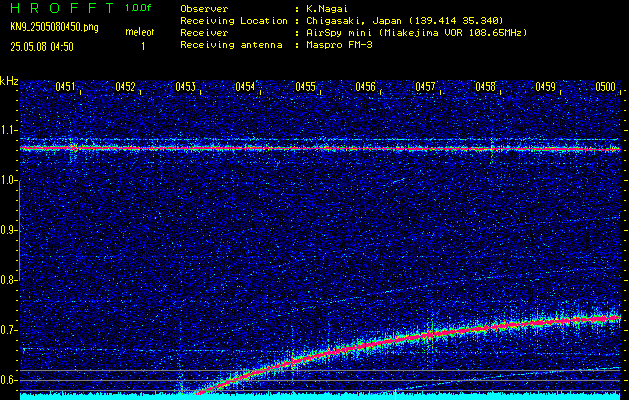Viewport: 629px width, 400px height.
Task: Click the Receiving antenna label
Action: pos(231,45)
